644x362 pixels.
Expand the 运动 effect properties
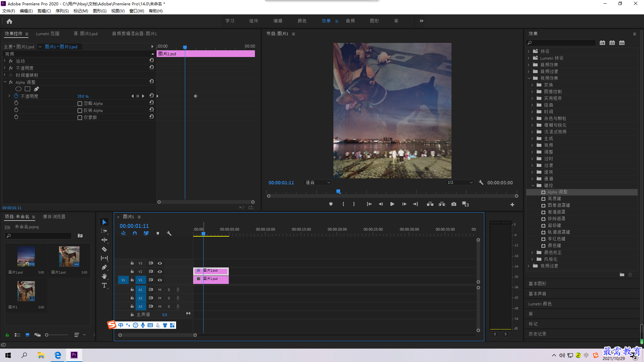pos(5,61)
